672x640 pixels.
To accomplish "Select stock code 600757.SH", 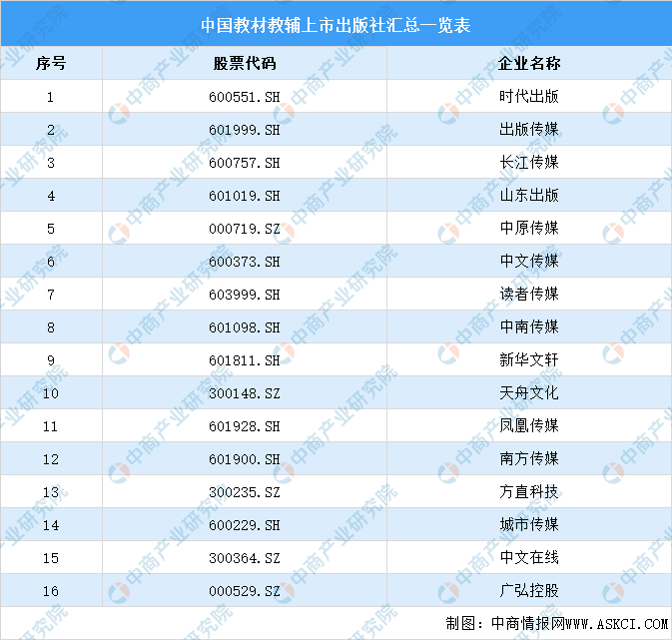I will click(245, 163).
